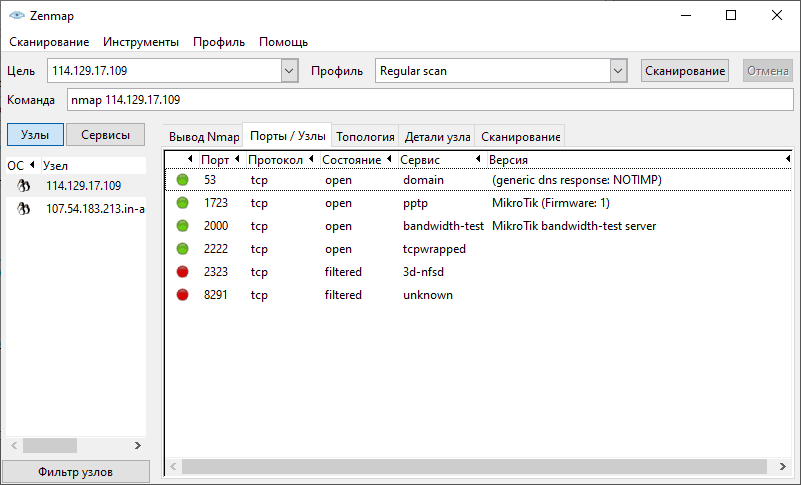
Task: Close the Zenmap window
Action: coord(776,15)
